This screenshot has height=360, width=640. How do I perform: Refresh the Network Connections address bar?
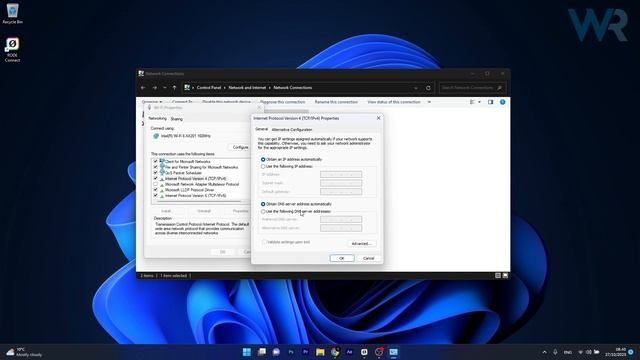coord(428,88)
